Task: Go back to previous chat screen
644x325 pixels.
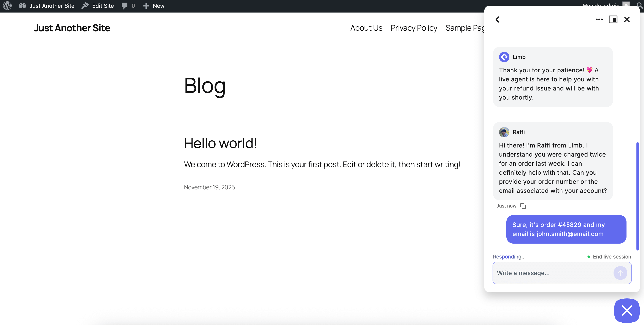Action: click(497, 19)
